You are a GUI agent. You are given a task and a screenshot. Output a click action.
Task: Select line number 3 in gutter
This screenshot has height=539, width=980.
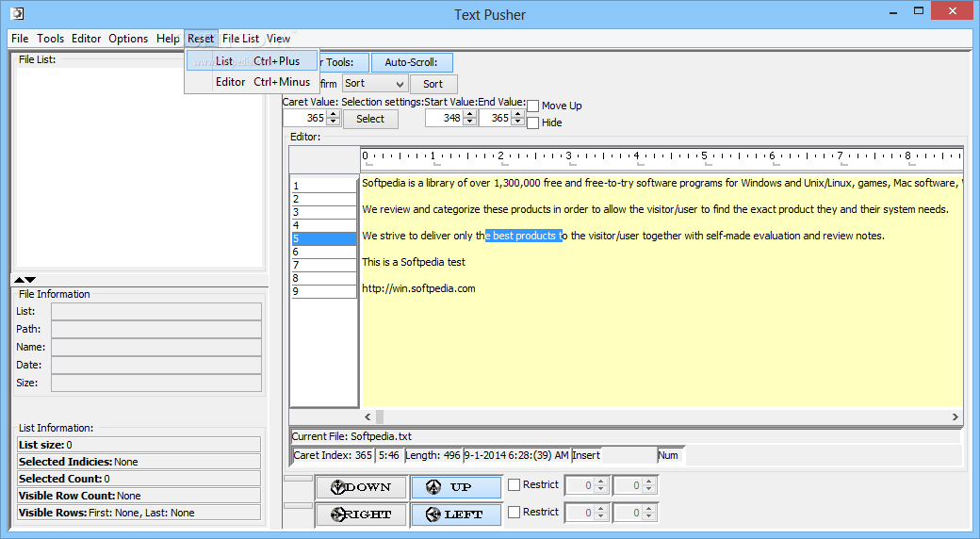(324, 212)
